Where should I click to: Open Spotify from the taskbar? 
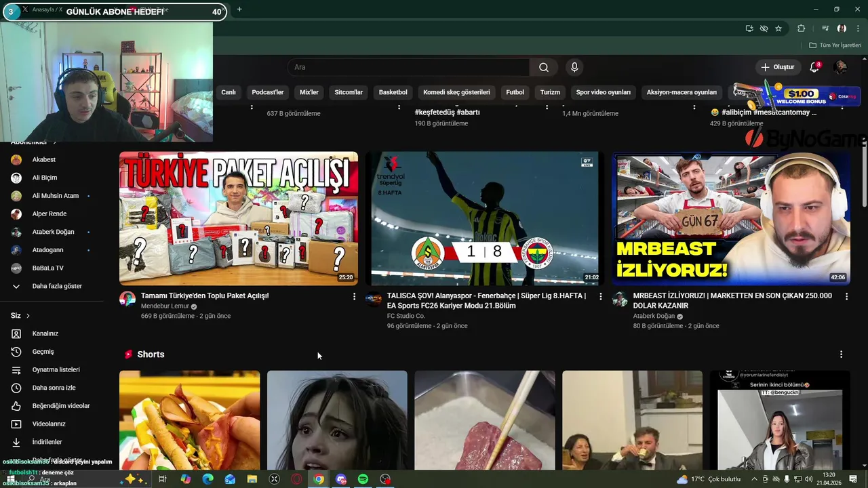363,479
